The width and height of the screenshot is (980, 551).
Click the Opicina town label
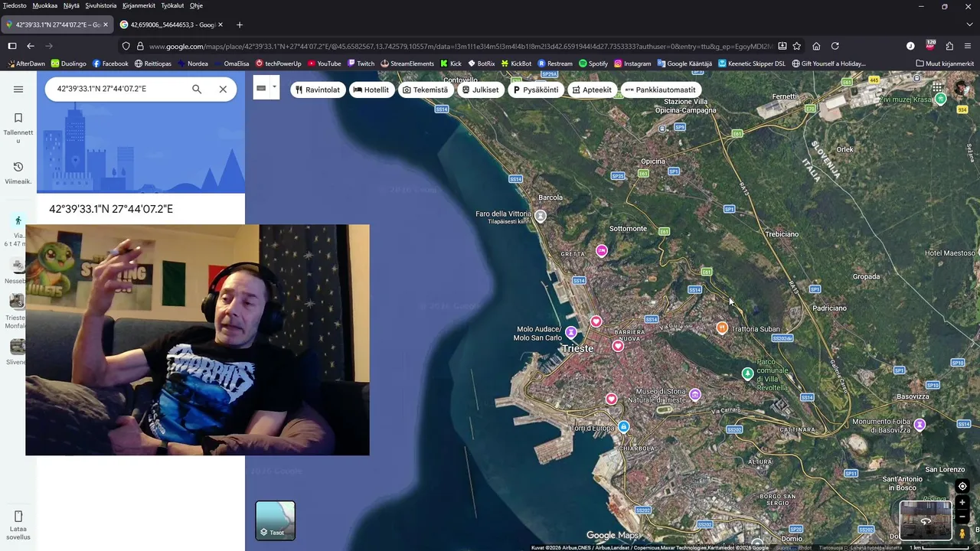pyautogui.click(x=653, y=161)
